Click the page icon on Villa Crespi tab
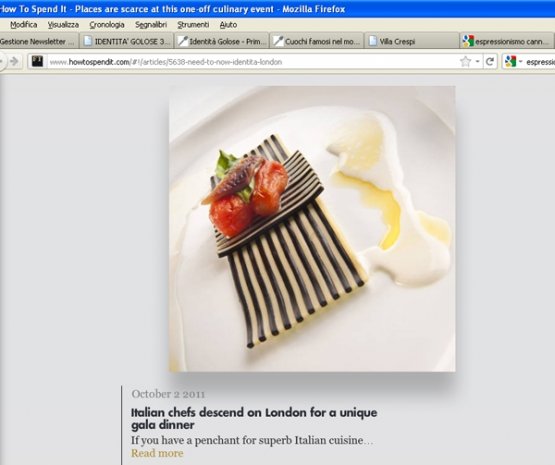The height and width of the screenshot is (465, 555). click(373, 41)
